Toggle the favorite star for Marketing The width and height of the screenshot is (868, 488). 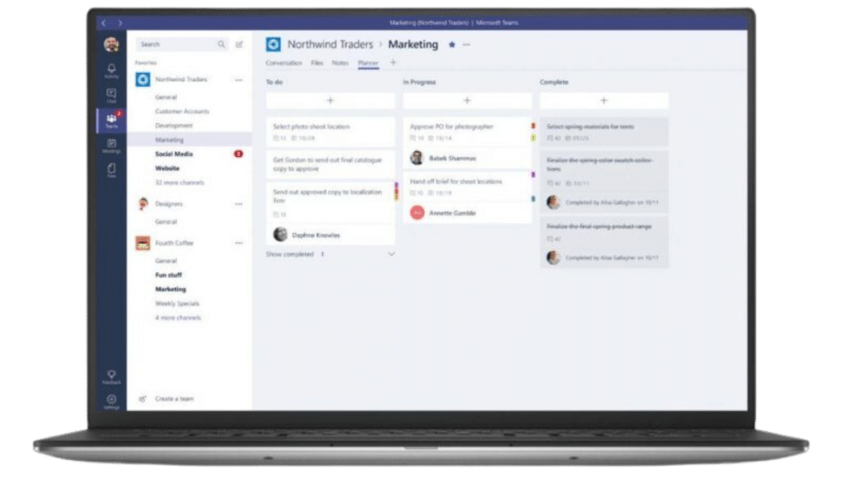pyautogui.click(x=452, y=44)
